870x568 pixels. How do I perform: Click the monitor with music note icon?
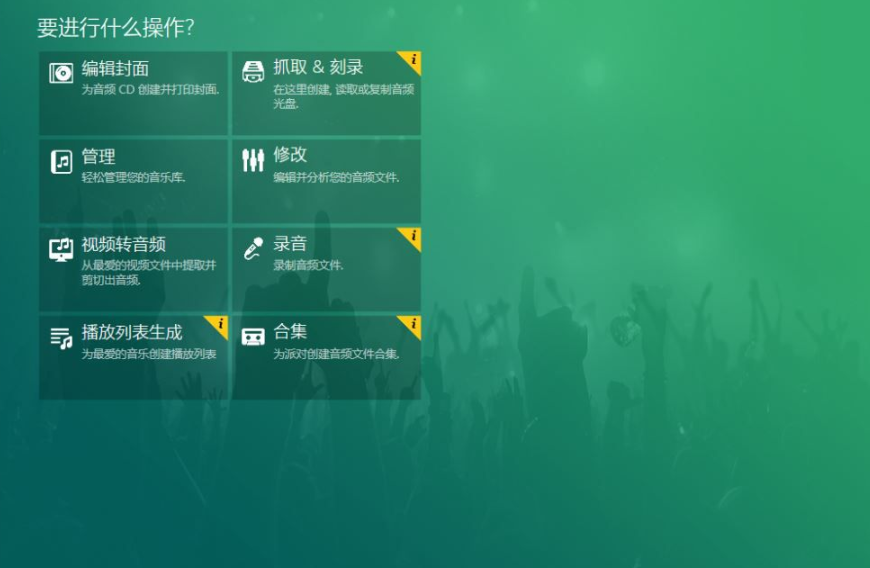(61, 250)
